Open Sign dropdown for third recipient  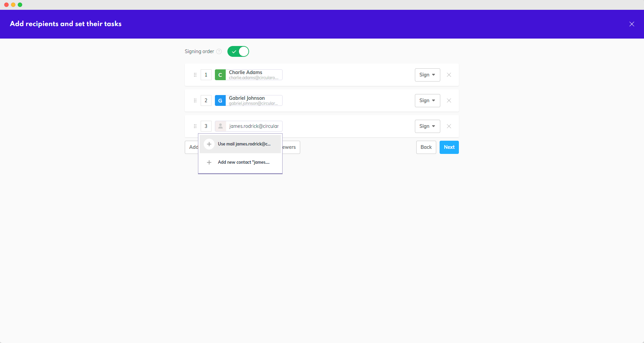tap(427, 126)
